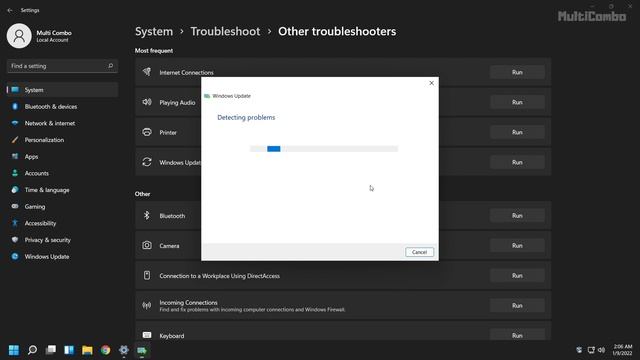Click the search magnifier in Find a setting
640x360 pixels.
pos(110,66)
